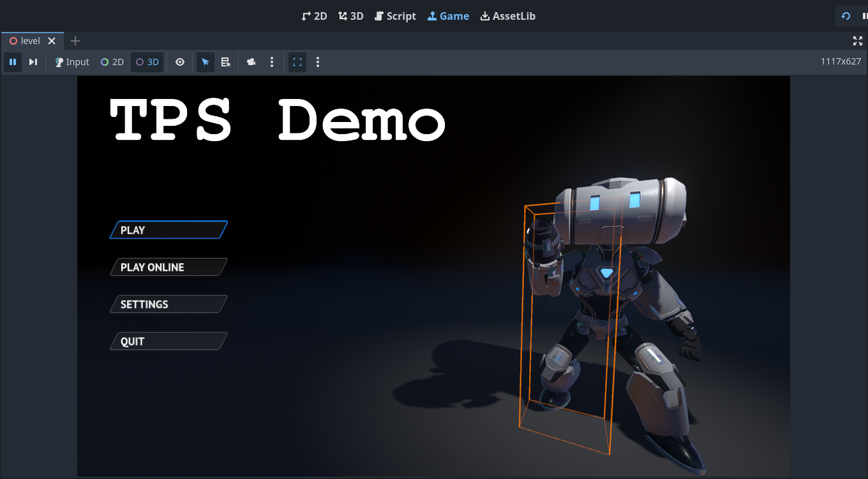Screen dimensions: 868x479
Task: Enable the Input suspension toggle
Action: pyautogui.click(x=71, y=62)
